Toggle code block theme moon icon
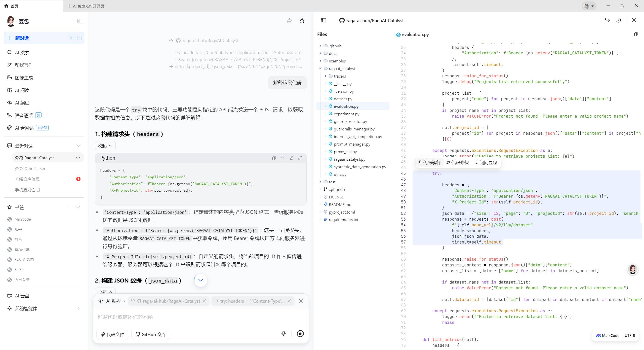644x350 pixels. coord(292,158)
